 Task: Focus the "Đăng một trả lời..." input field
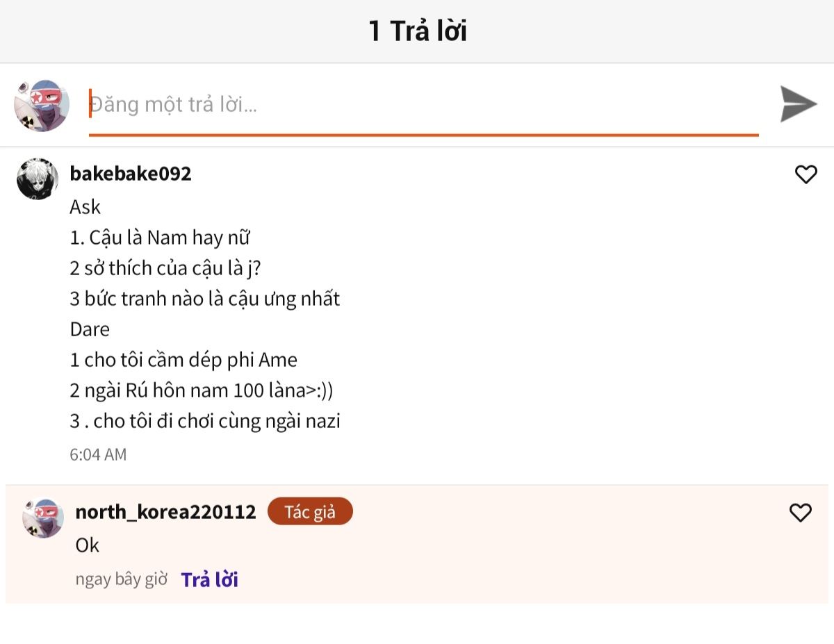[423, 105]
